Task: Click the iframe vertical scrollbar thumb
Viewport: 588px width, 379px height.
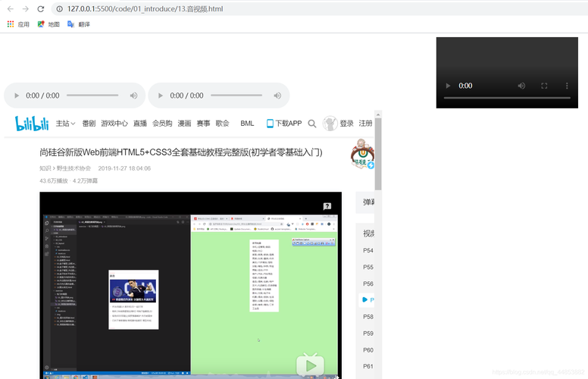Action: pyautogui.click(x=378, y=154)
